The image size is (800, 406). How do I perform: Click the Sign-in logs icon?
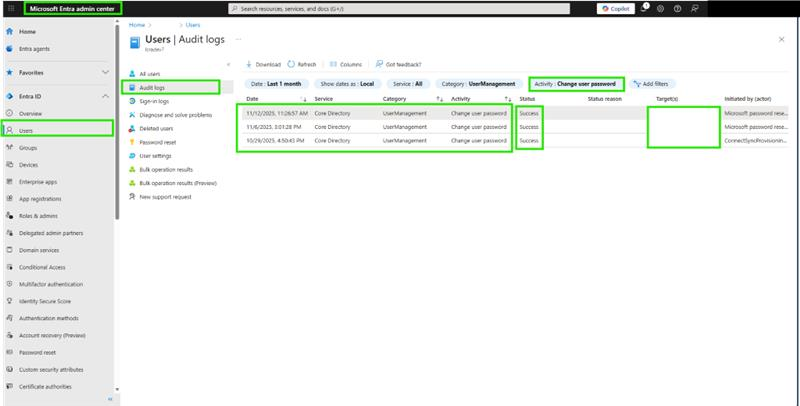[132, 102]
